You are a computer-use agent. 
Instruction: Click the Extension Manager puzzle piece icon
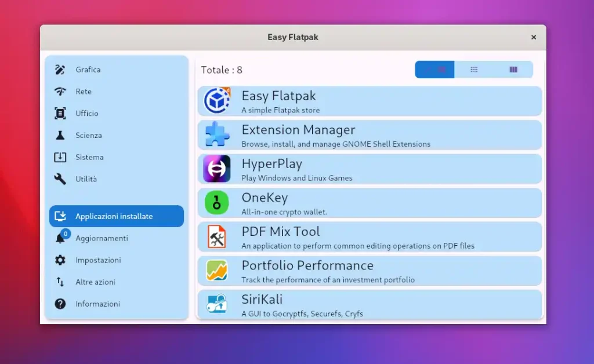coord(217,135)
